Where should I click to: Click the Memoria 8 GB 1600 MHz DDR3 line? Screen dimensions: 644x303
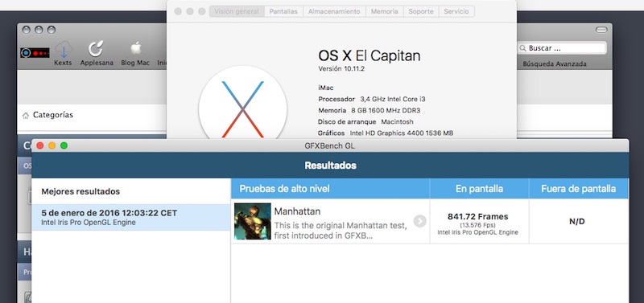pyautogui.click(x=369, y=111)
